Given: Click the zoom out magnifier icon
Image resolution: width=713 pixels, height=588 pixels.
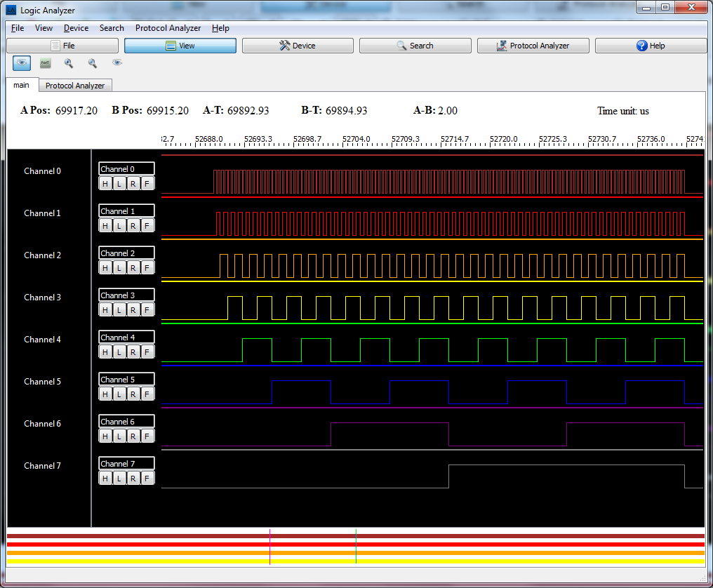Looking at the screenshot, I should 93,63.
